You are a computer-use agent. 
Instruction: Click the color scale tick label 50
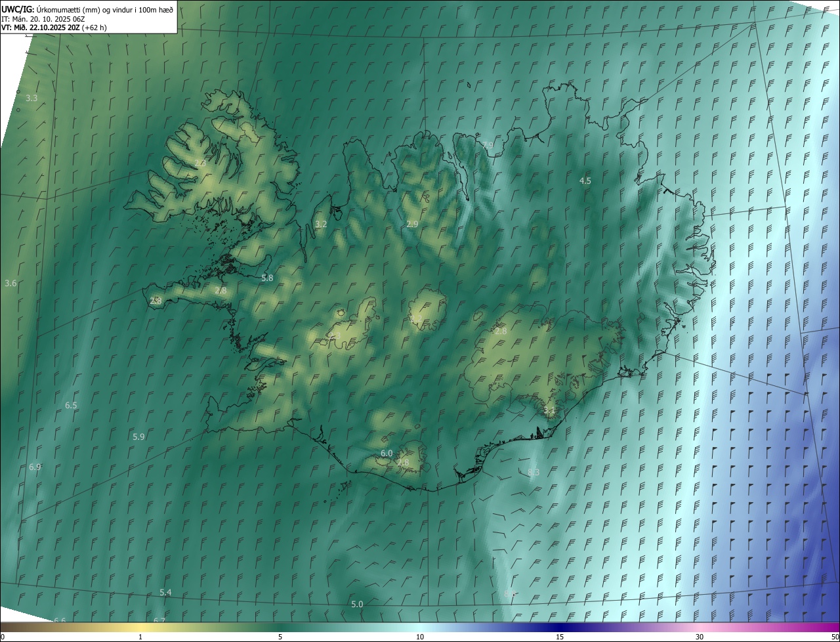[x=835, y=637]
